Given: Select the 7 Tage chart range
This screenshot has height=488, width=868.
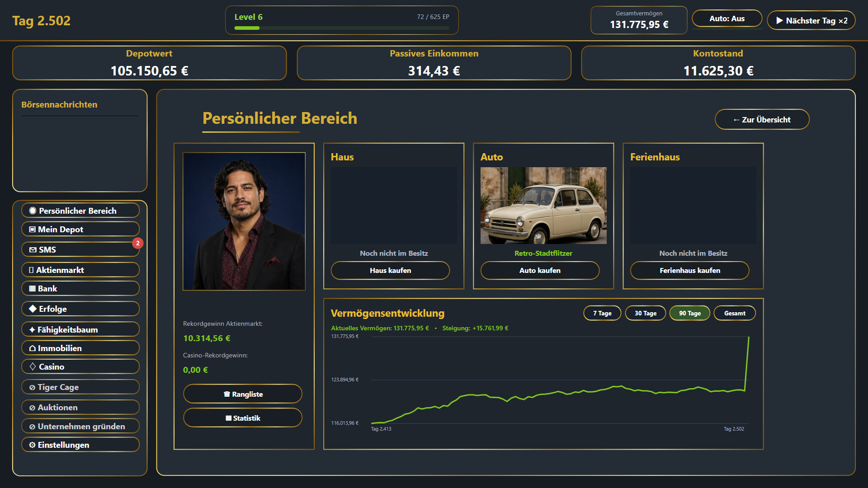Looking at the screenshot, I should [x=602, y=313].
